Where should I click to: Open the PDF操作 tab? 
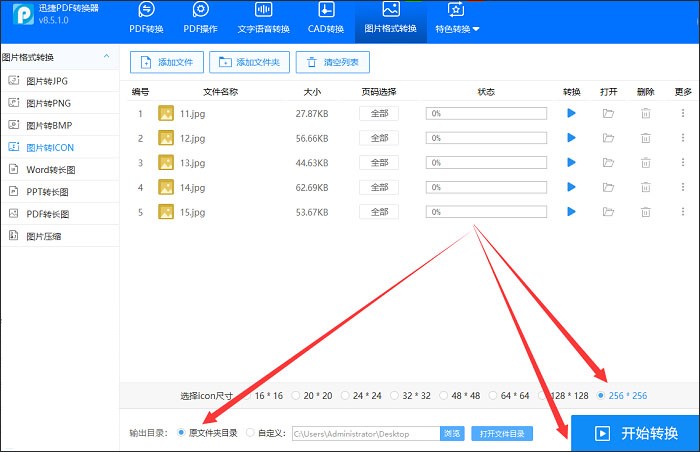click(200, 19)
